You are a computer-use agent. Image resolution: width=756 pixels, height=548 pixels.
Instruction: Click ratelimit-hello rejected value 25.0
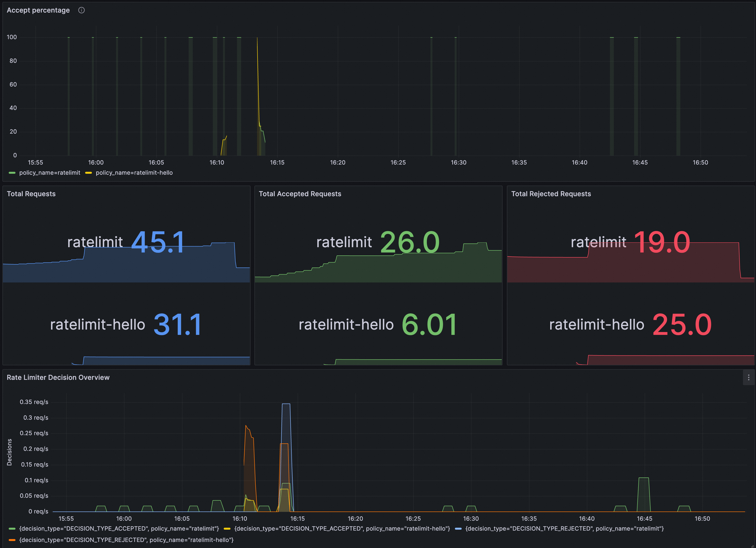coord(682,324)
